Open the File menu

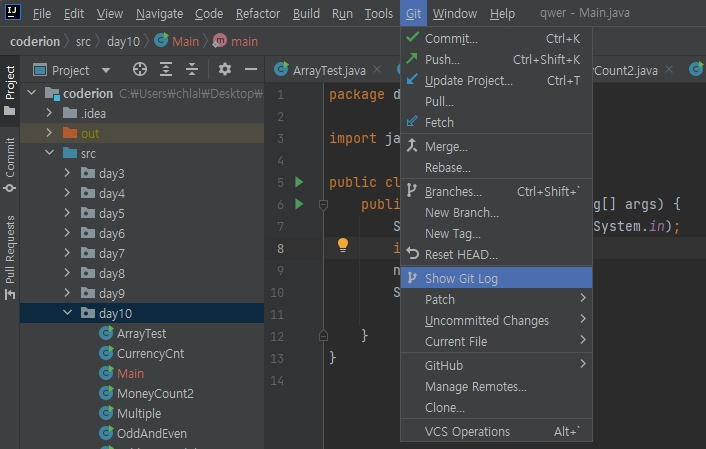coord(42,14)
